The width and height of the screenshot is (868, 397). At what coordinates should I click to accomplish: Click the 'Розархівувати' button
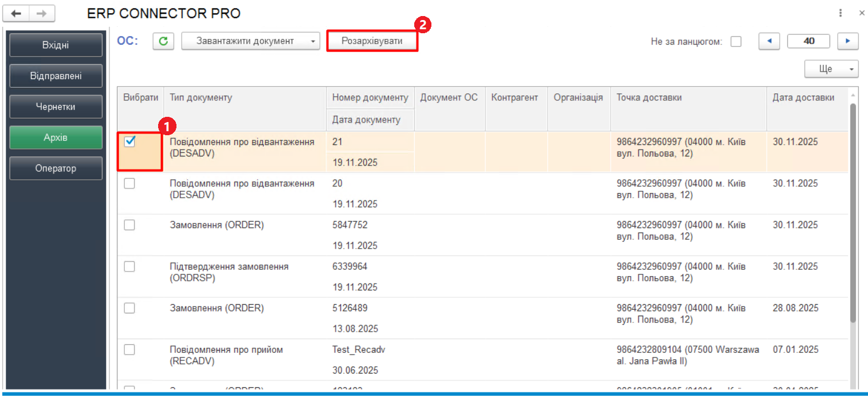tap(372, 41)
